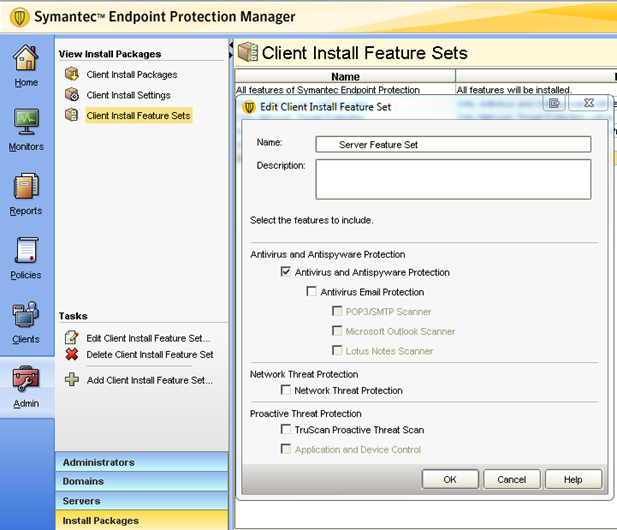Click Add Client Install Feature Set task
The image size is (617, 530).
150,380
